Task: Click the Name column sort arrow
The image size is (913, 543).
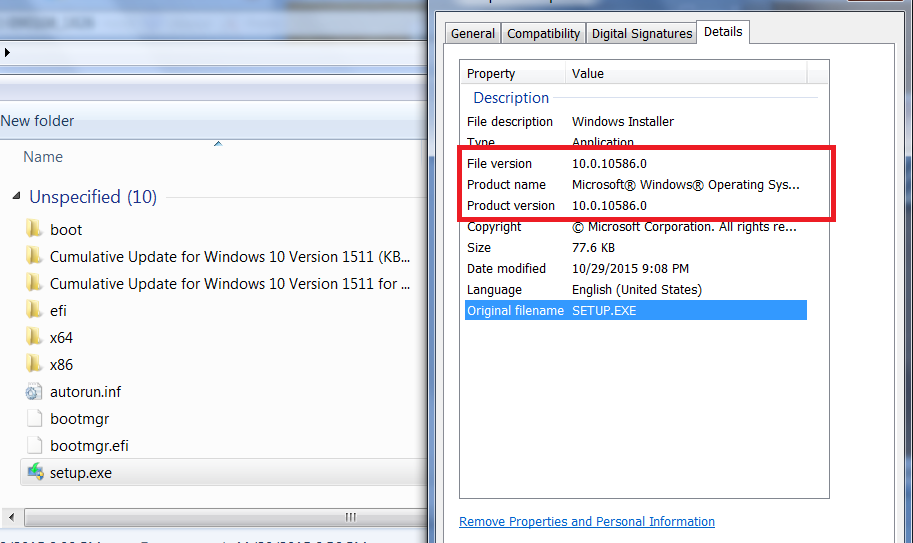Action: coord(218,143)
